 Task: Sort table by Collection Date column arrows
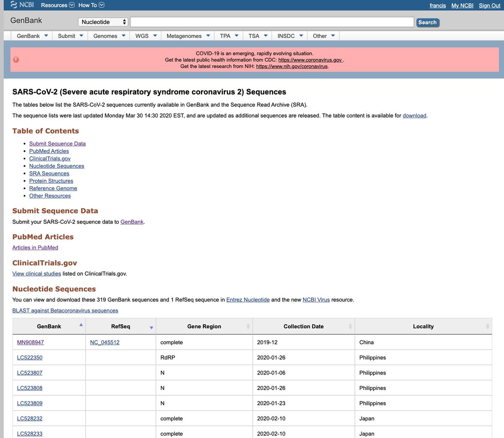(350, 326)
